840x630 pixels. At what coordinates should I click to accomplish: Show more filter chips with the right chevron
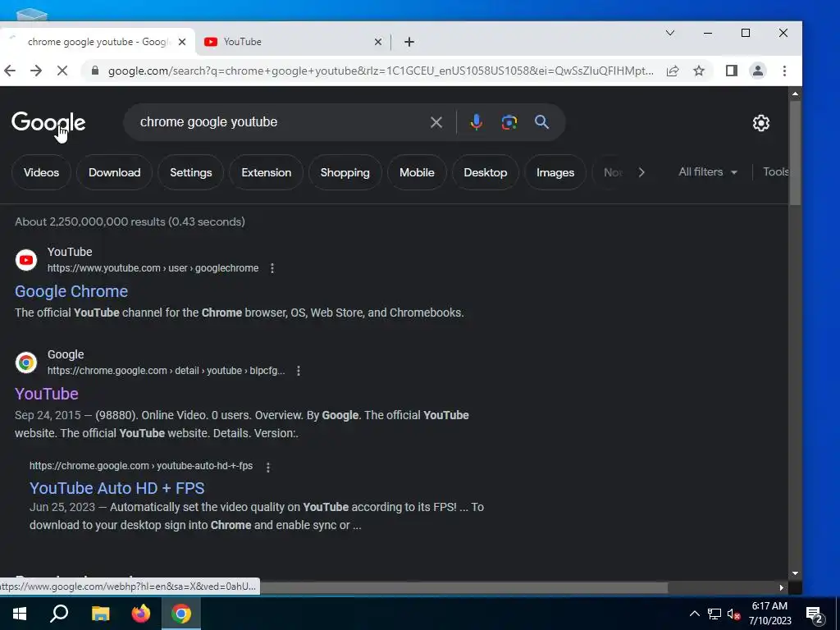[x=641, y=172]
